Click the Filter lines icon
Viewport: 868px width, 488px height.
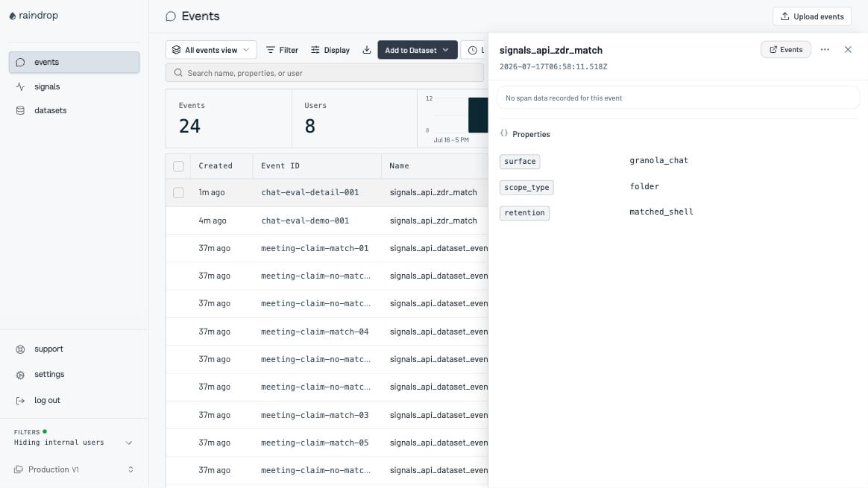[270, 50]
